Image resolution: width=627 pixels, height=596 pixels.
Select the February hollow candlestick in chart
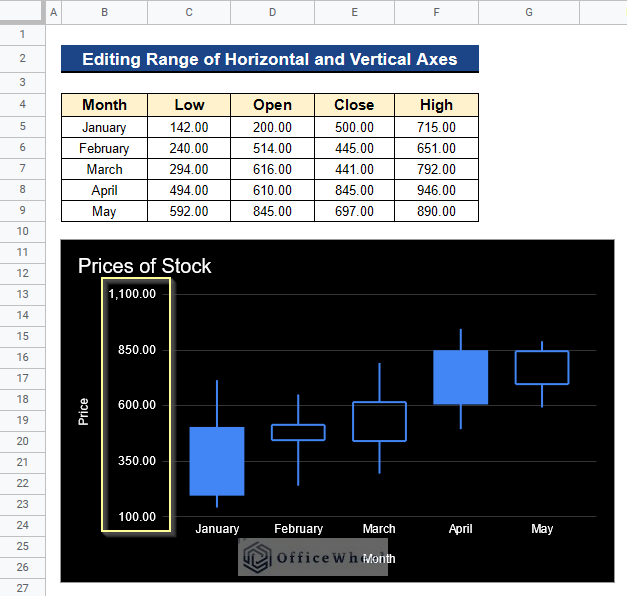click(298, 432)
